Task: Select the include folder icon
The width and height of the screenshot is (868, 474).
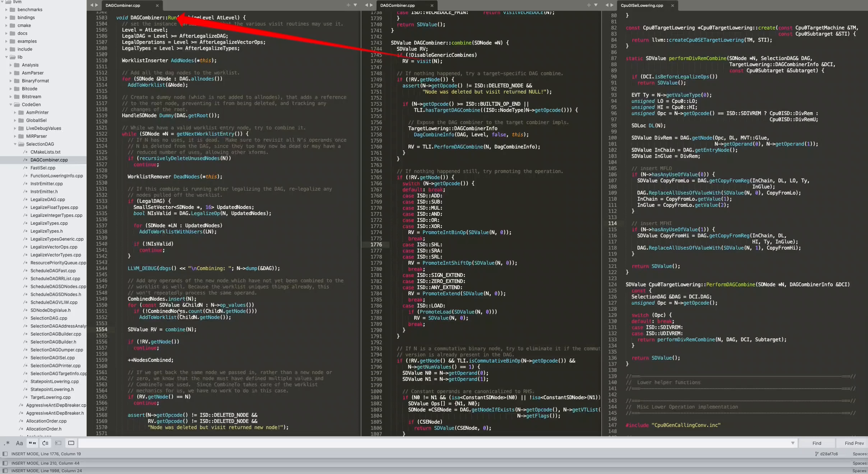Action: (x=13, y=49)
